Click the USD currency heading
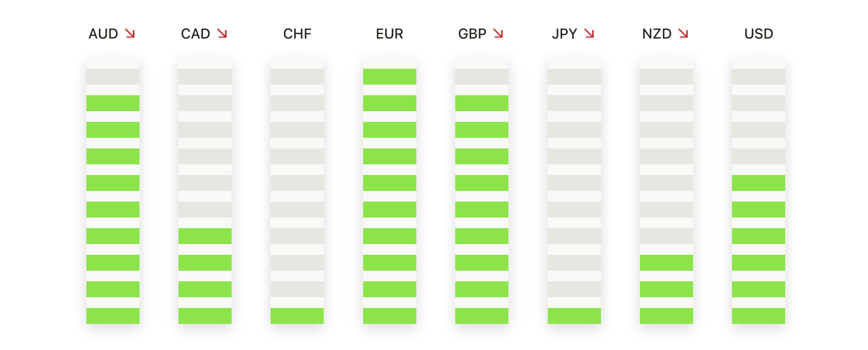The image size is (868, 350). tap(759, 34)
